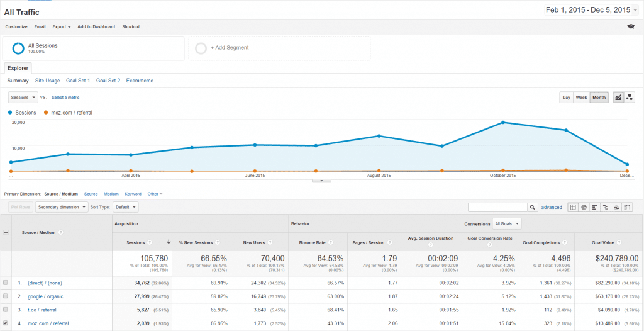Click the Sessions sort descending arrow
644x331 pixels.
168,242
